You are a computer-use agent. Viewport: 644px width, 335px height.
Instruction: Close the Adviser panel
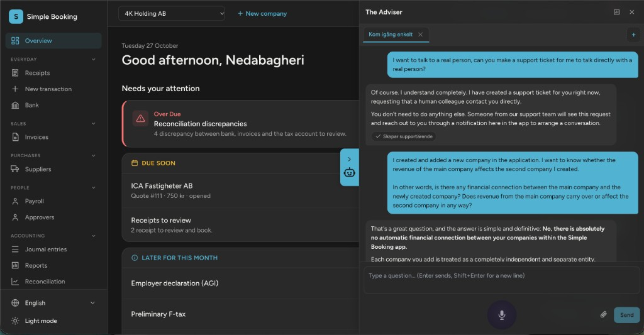(x=631, y=13)
